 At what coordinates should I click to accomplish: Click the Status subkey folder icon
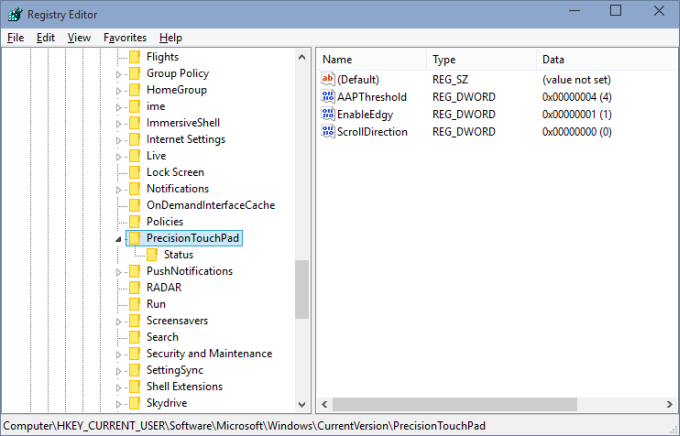point(153,254)
